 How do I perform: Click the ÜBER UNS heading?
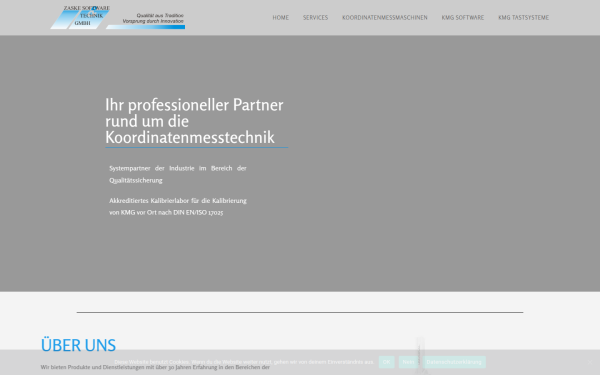click(78, 345)
